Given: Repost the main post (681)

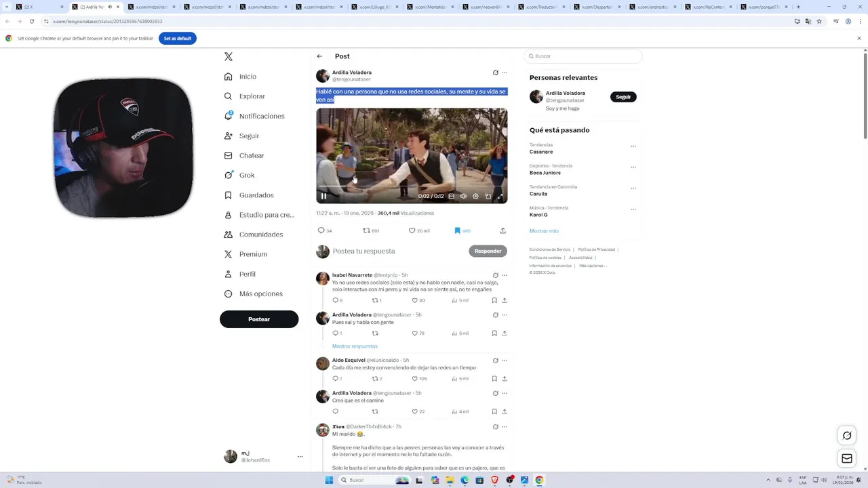Looking at the screenshot, I should pyautogui.click(x=371, y=230).
